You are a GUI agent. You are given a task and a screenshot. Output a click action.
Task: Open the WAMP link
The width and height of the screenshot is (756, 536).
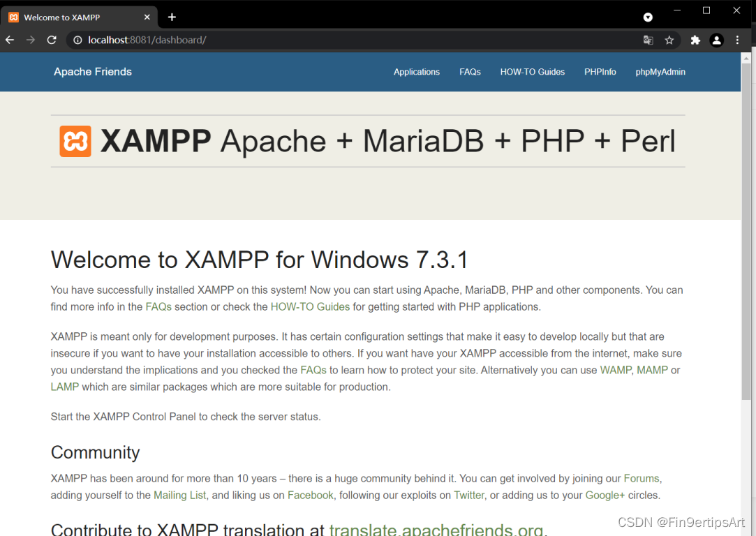(x=616, y=370)
